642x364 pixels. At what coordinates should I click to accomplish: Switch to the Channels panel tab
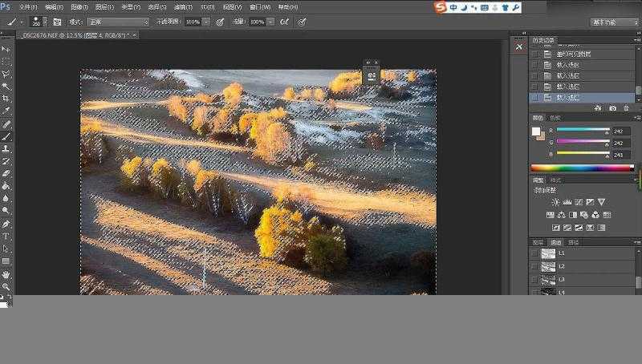[555, 242]
